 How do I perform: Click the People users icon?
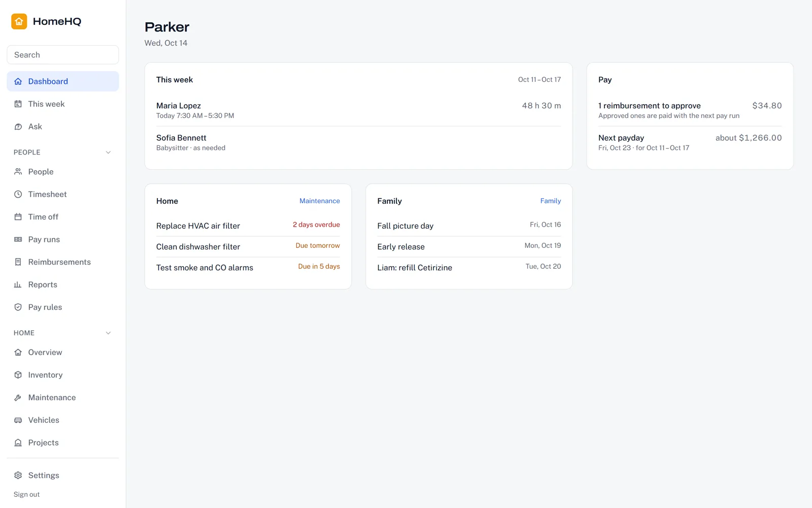18,172
